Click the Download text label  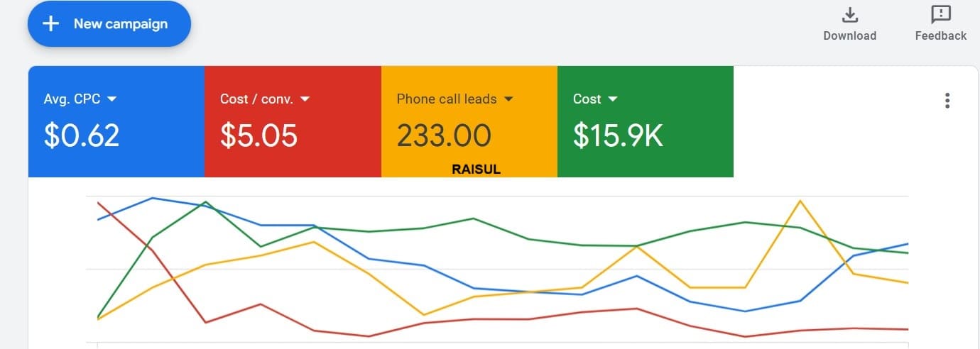849,35
